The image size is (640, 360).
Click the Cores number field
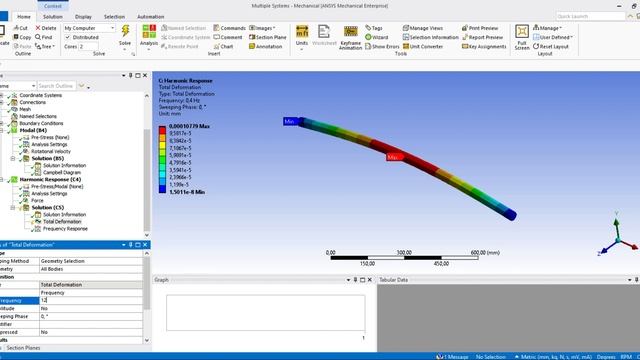click(x=89, y=47)
